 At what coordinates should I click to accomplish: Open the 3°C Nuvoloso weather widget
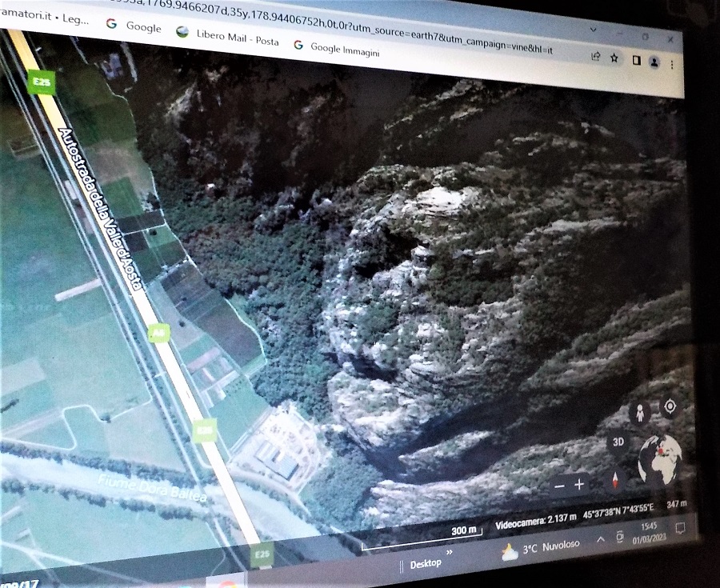tap(540, 549)
